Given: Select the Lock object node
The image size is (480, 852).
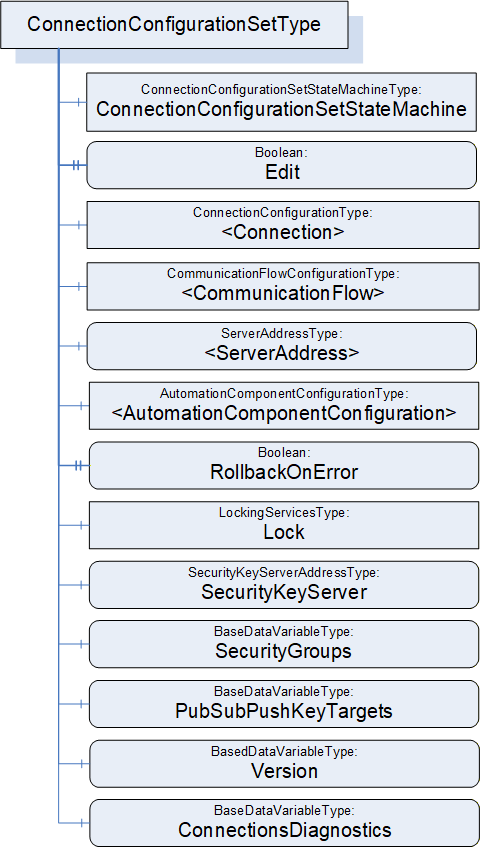Looking at the screenshot, I should pyautogui.click(x=284, y=525).
